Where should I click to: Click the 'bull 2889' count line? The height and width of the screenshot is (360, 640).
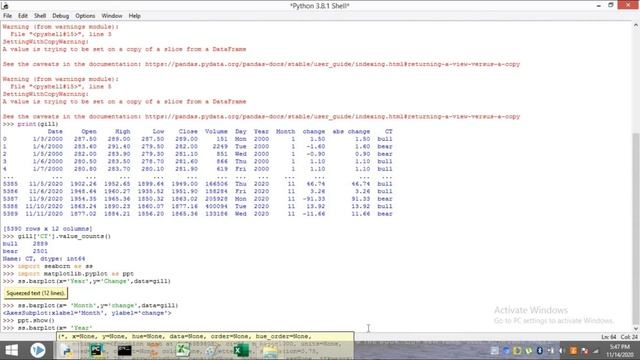(x=25, y=244)
